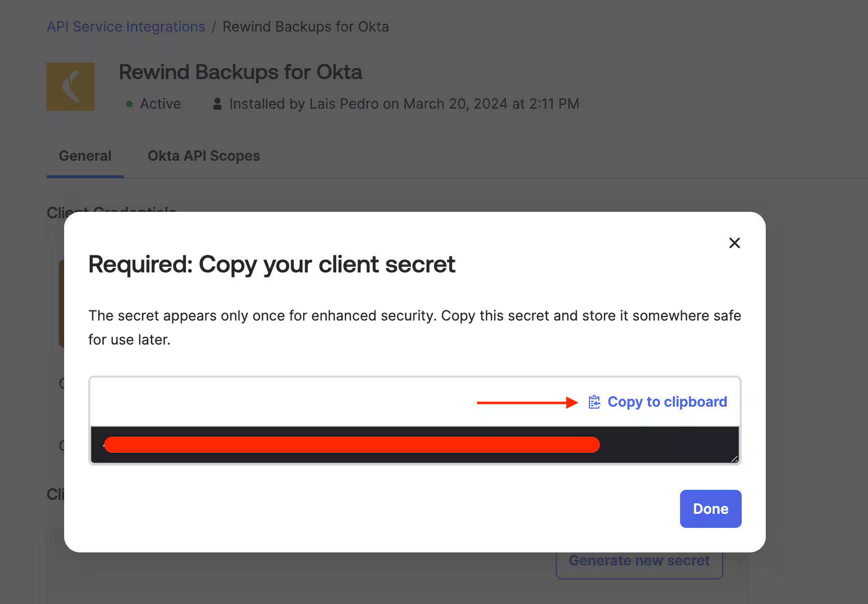The height and width of the screenshot is (604, 868).
Task: Click the Rewind Backups for Okta breadcrumb text
Action: coord(306,27)
